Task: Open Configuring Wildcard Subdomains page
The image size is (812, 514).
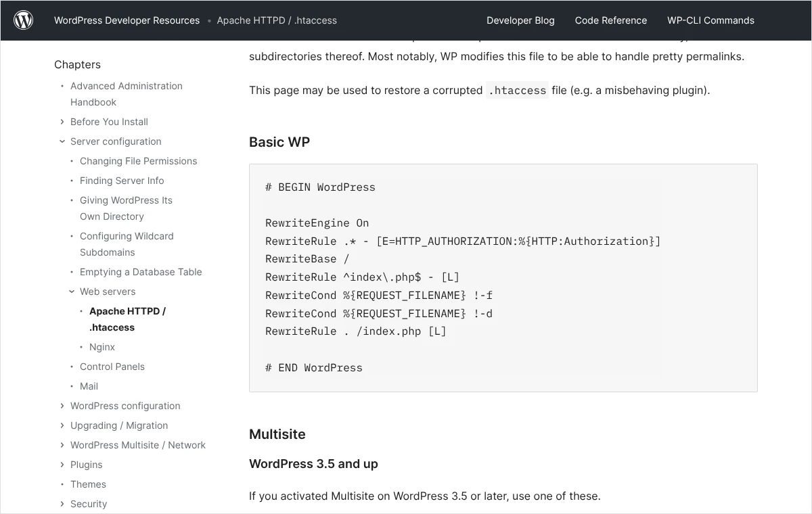Action: (x=127, y=244)
